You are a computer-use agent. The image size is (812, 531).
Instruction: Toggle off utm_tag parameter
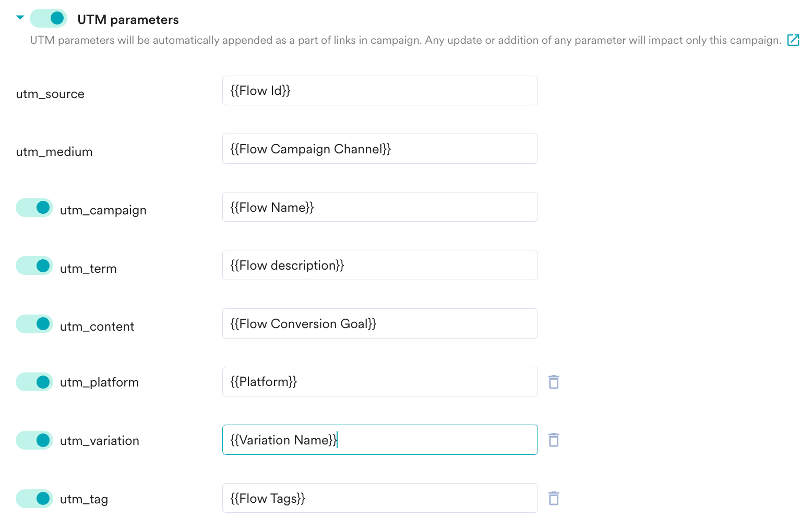(x=34, y=499)
